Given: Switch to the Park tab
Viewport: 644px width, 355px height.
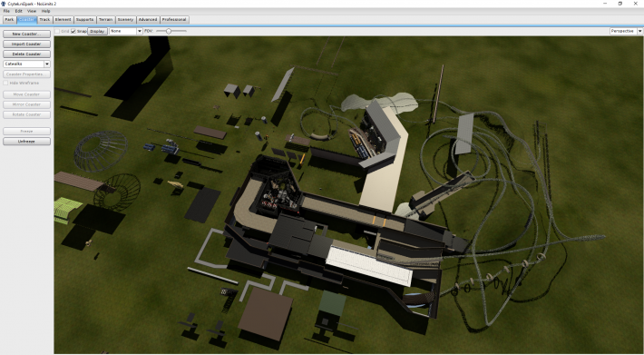Looking at the screenshot, I should pyautogui.click(x=9, y=19).
